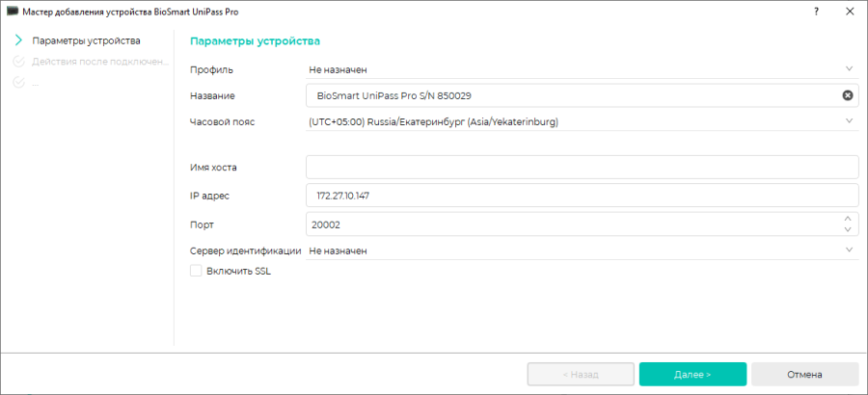Click the Назад button
This screenshot has width=868, height=395.
[581, 374]
